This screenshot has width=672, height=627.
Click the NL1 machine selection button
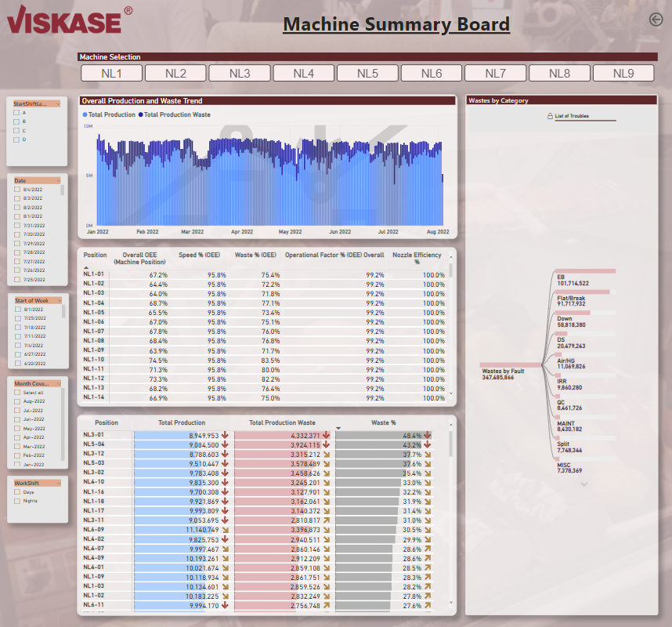click(x=111, y=72)
